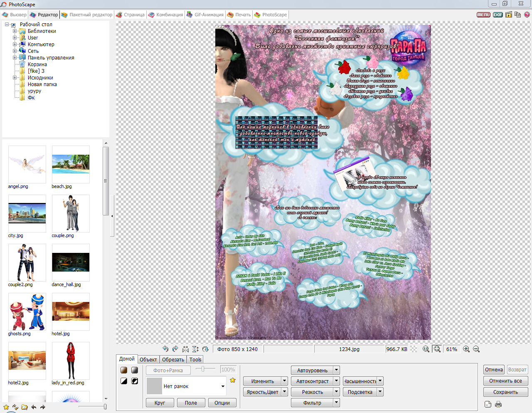Switch to the Комбинация tab

pos(166,15)
